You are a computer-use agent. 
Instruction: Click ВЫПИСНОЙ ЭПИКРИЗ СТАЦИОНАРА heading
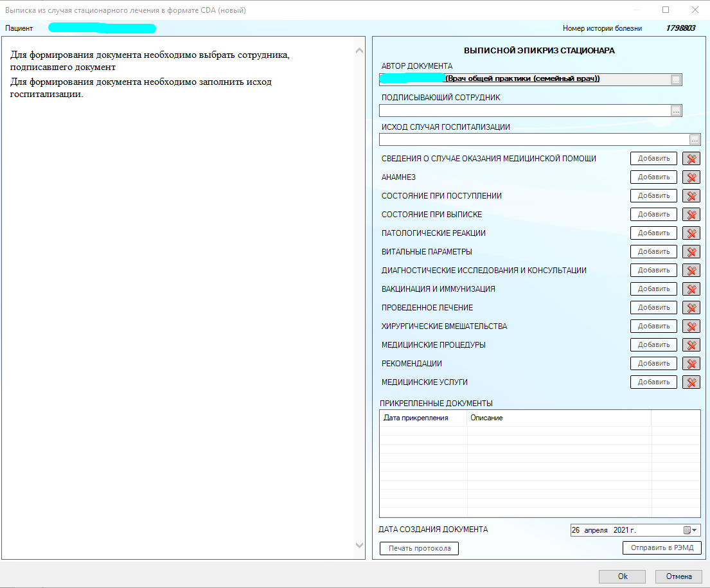[x=539, y=51]
